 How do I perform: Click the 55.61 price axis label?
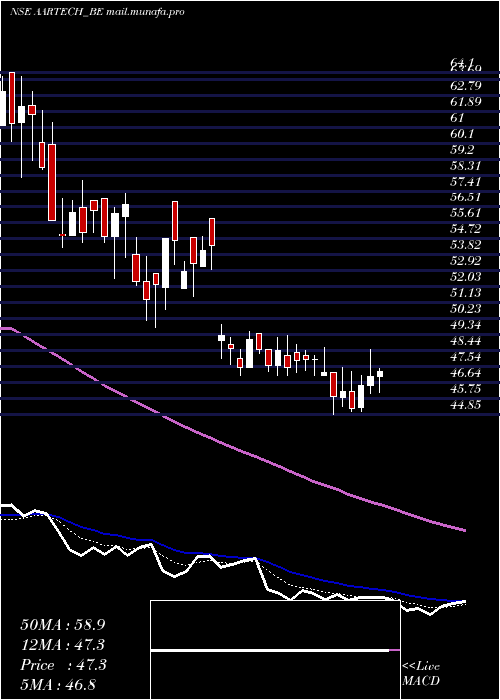click(466, 213)
